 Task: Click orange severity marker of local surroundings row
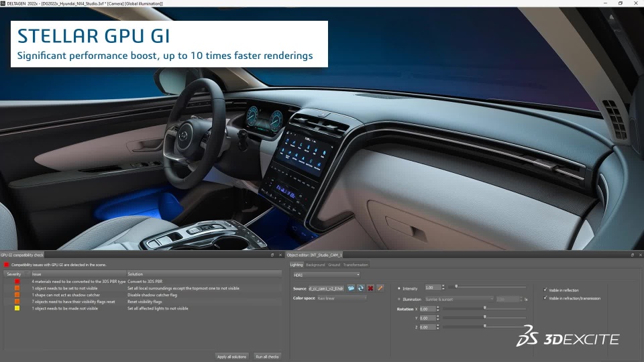pos(17,288)
